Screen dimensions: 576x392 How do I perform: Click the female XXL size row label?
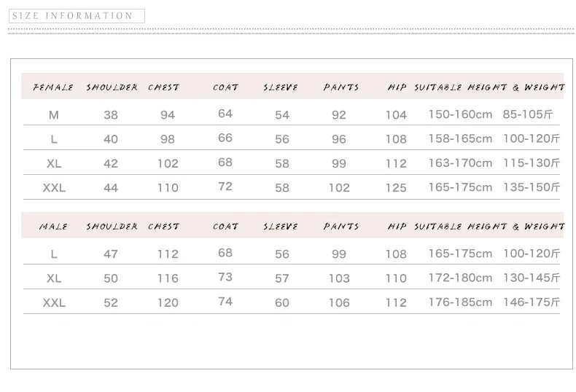54,187
